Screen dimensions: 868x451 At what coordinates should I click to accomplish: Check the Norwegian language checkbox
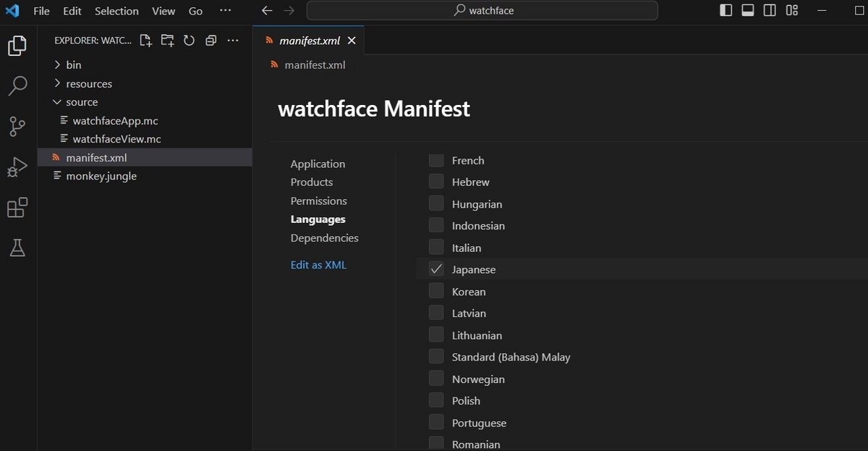coord(436,379)
